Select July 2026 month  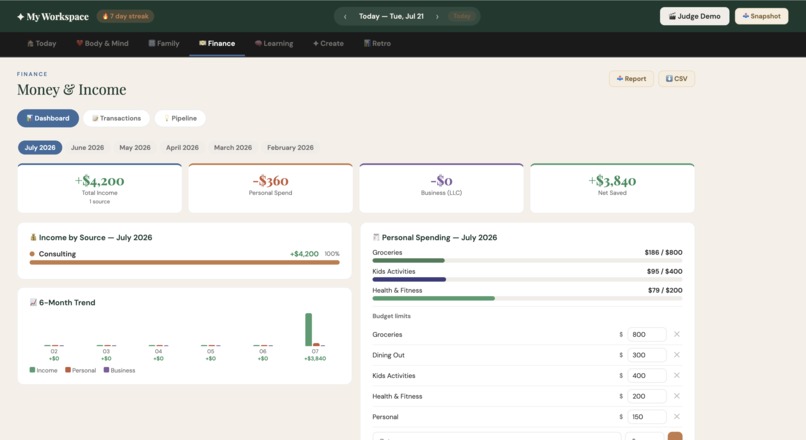pyautogui.click(x=40, y=148)
